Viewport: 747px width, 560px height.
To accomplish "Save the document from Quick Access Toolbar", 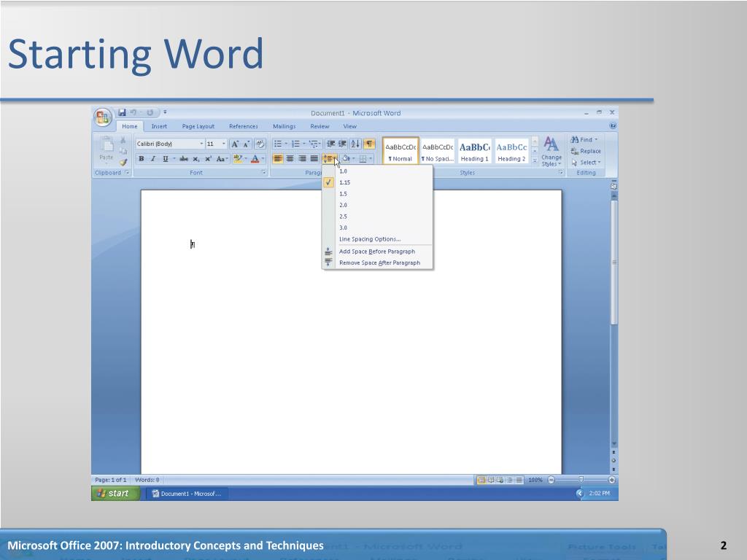I will click(x=122, y=112).
